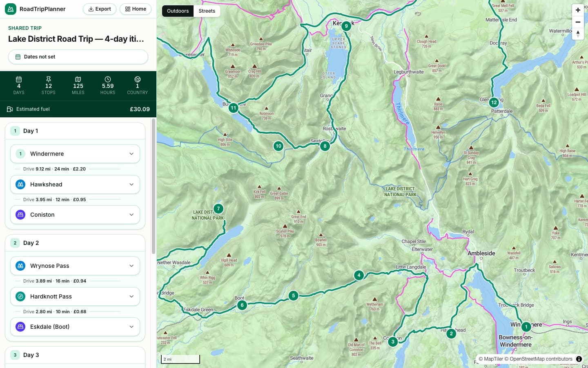Click the SHARED TRIP label
The image size is (588, 368).
pos(25,28)
